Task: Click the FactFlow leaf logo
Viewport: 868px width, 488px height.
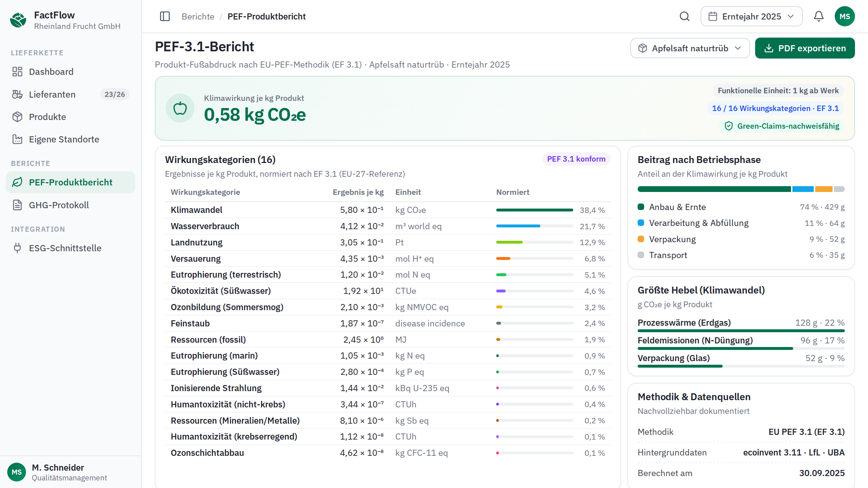Action: (18, 20)
